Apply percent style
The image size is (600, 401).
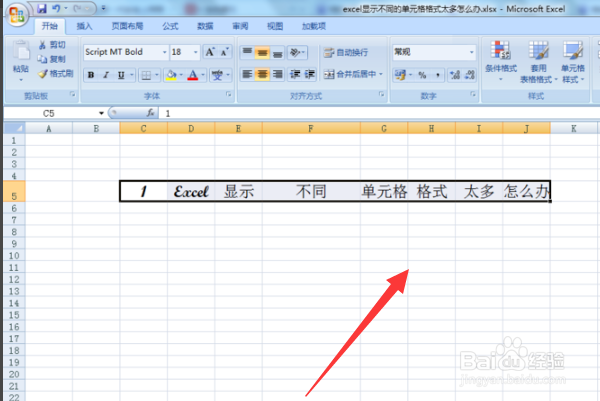pyautogui.click(x=422, y=75)
